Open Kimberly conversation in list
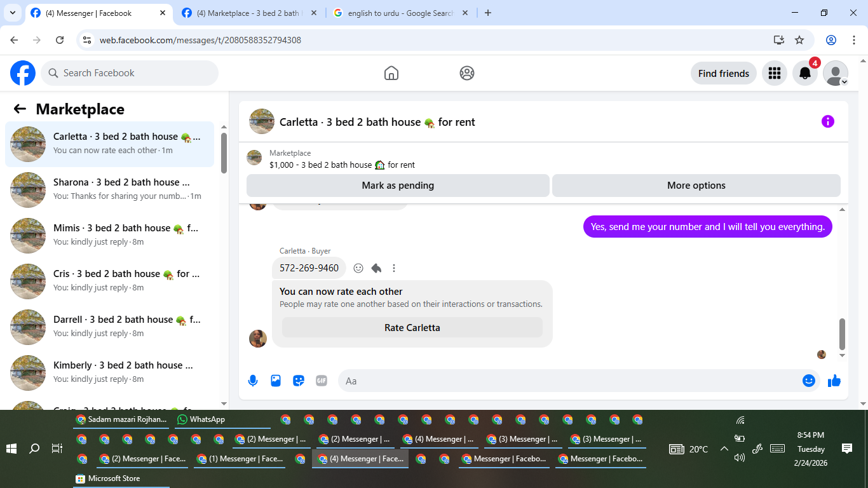Screen dimensions: 868x488 tap(110, 373)
